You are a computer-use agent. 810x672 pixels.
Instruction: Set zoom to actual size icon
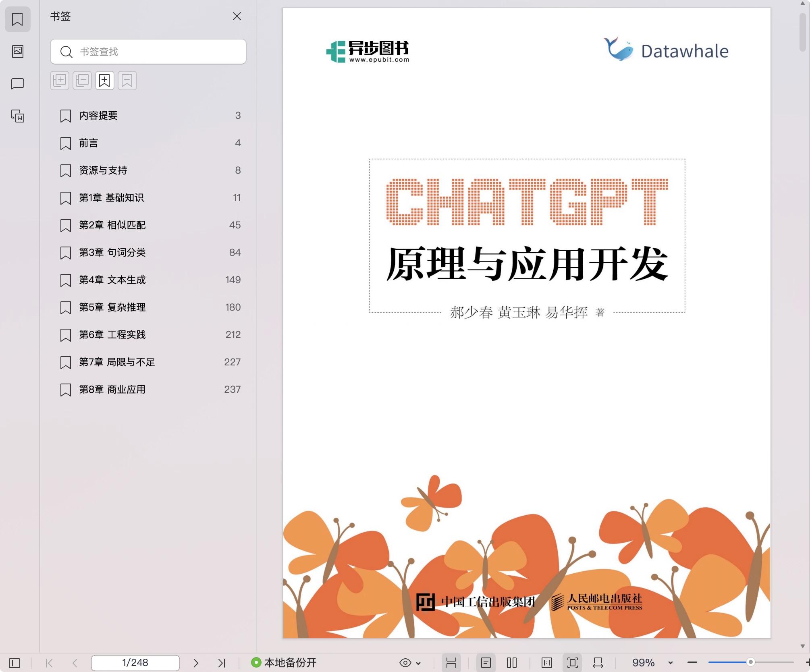click(x=547, y=663)
